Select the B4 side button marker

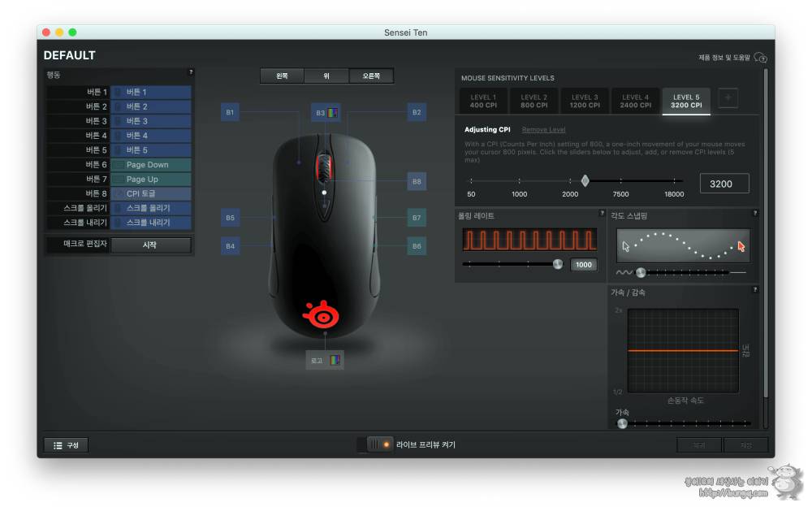[230, 245]
